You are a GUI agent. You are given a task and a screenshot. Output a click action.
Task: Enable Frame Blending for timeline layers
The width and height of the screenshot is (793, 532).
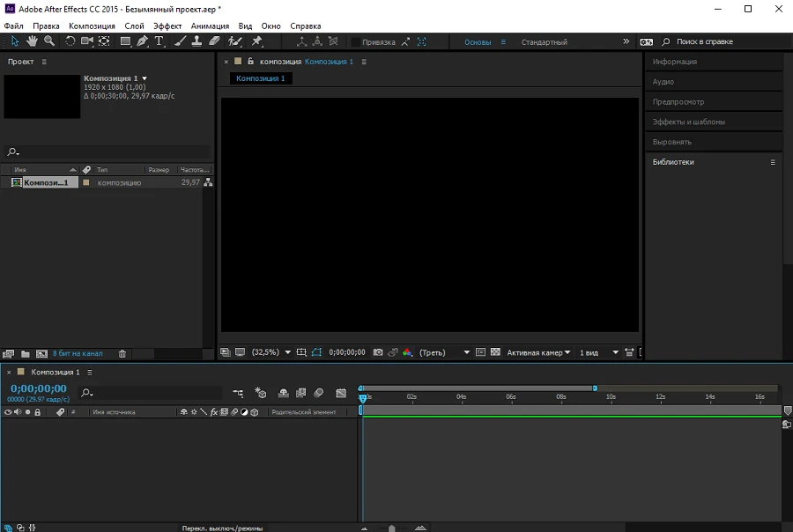[x=301, y=393]
